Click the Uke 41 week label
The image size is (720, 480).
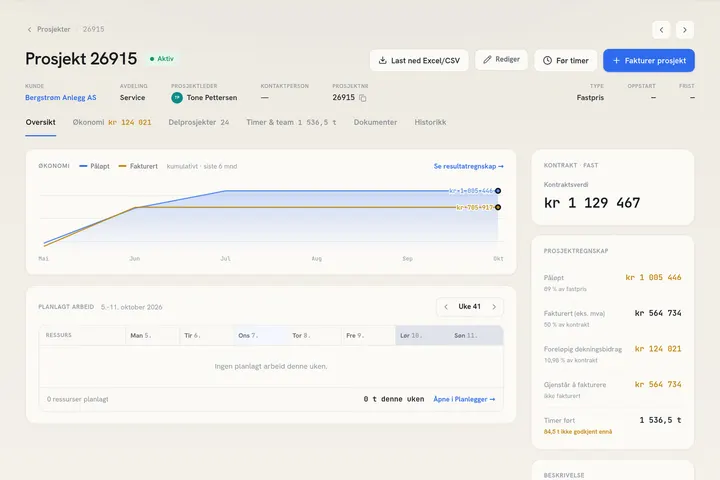(x=469, y=306)
